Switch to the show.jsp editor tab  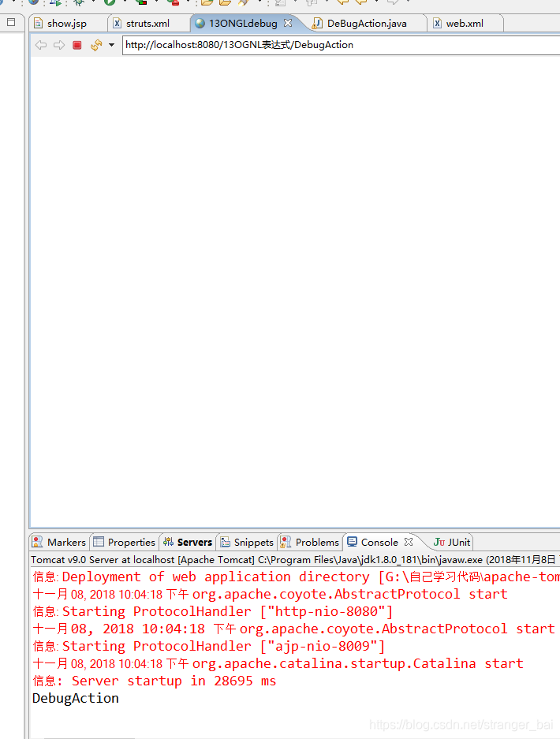(67, 24)
